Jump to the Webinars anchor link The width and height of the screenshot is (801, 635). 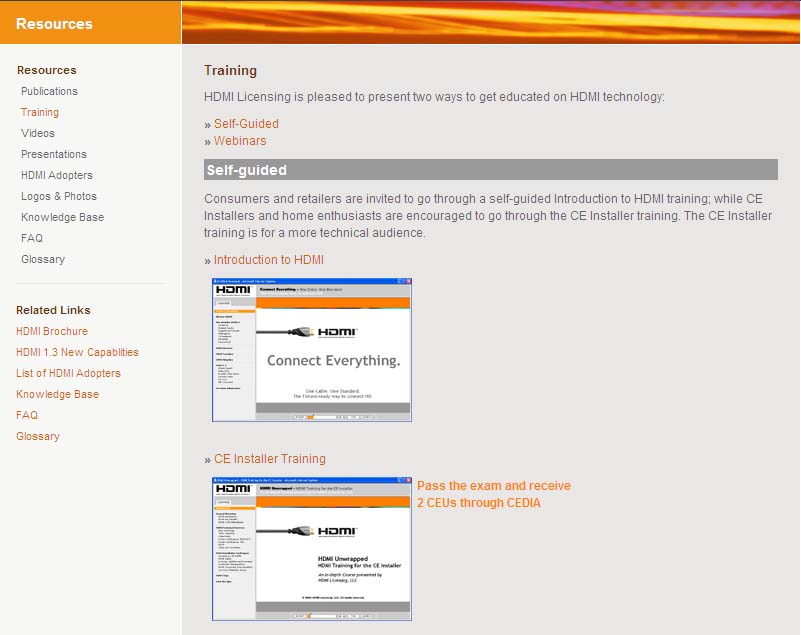point(240,141)
